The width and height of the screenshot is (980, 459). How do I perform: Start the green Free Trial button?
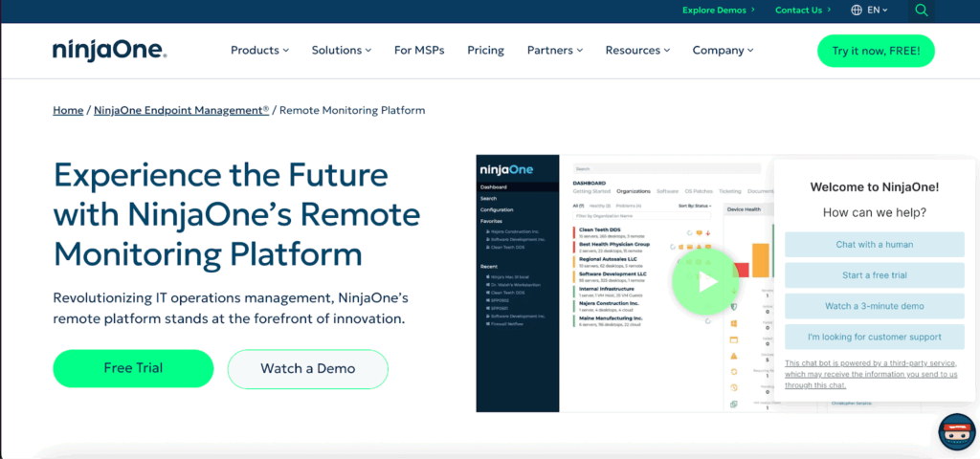[133, 368]
